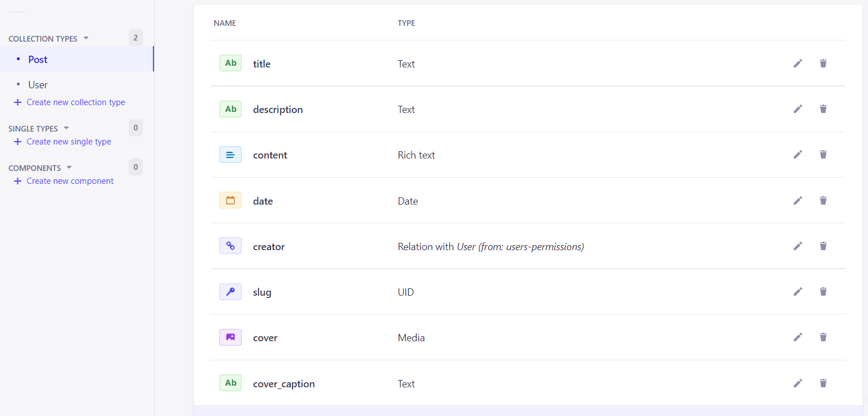The width and height of the screenshot is (868, 416).
Task: Click Create new single type
Action: [x=68, y=141]
